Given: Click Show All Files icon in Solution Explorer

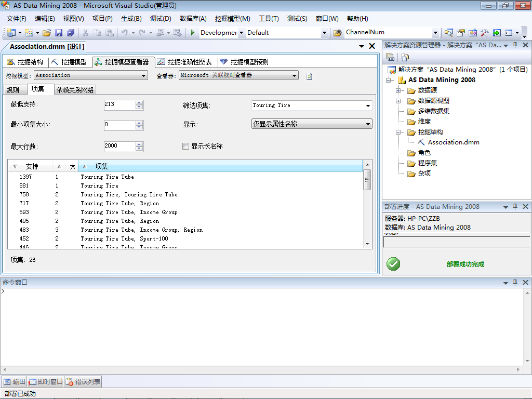Looking at the screenshot, I should coord(405,57).
